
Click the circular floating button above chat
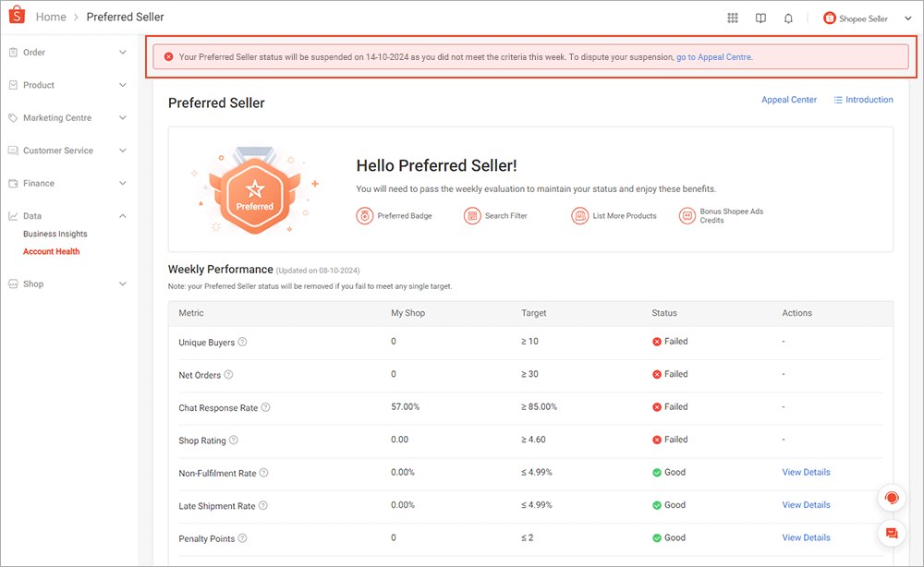pyautogui.click(x=891, y=497)
